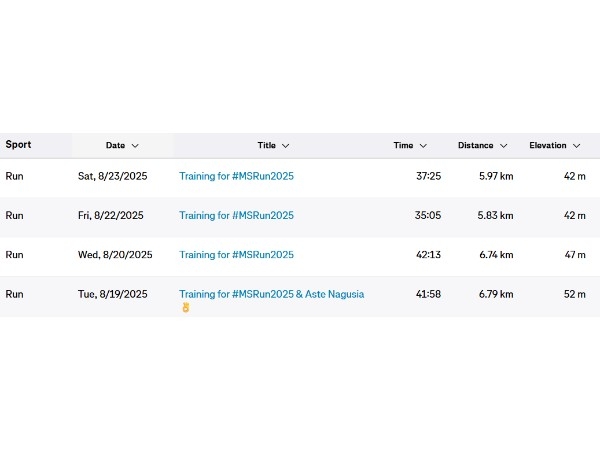Click the chevron beside Distance header

coord(504,146)
